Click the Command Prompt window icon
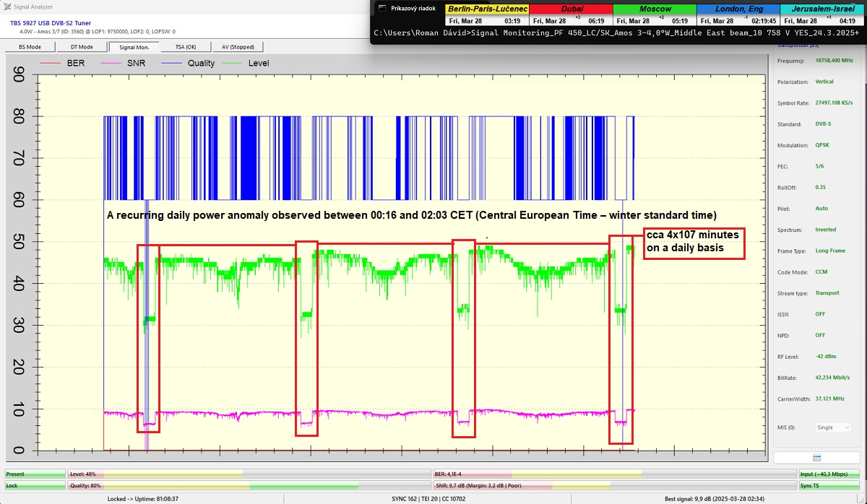867x504 pixels. pyautogui.click(x=382, y=9)
